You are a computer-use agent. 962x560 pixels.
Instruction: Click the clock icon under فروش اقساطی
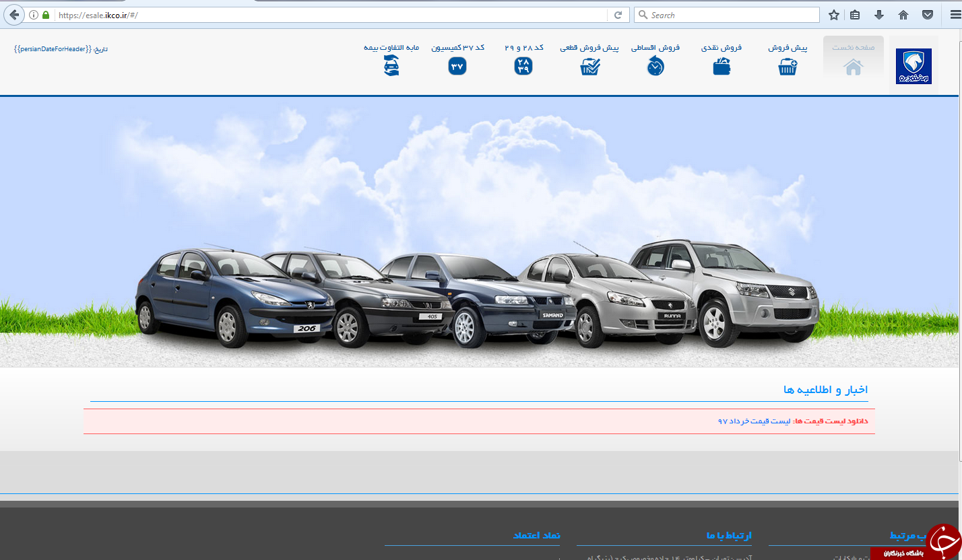pyautogui.click(x=655, y=67)
